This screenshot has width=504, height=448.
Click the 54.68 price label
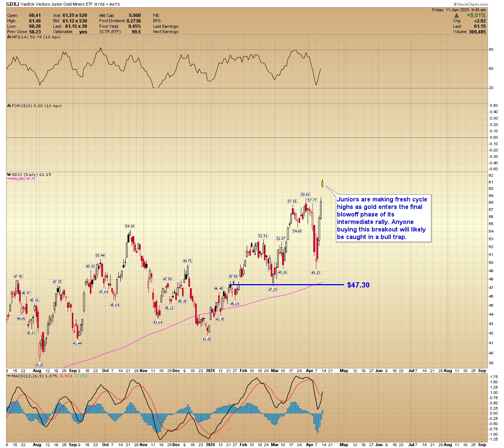297,231
